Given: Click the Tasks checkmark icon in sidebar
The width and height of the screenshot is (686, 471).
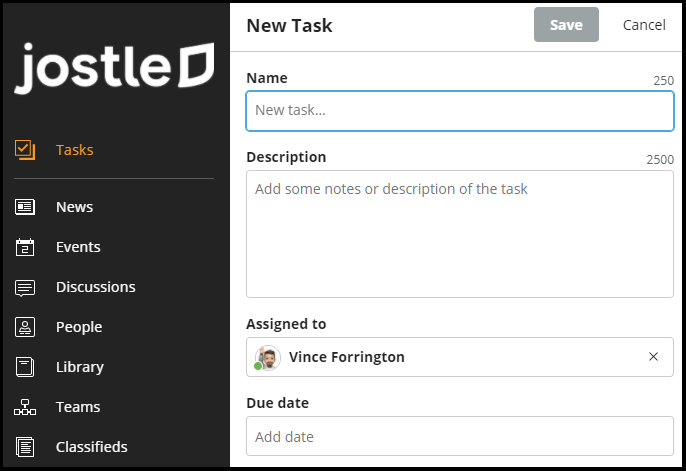Looking at the screenshot, I should click(25, 150).
